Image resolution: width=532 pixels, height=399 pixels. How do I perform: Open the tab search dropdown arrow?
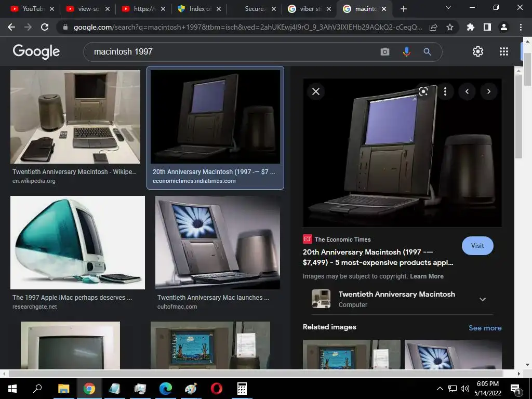coord(448,7)
